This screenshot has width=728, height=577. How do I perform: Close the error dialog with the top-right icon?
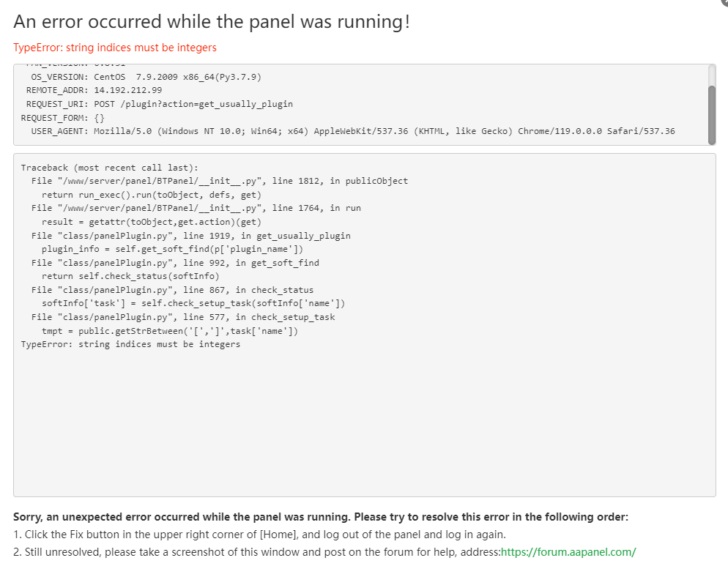pos(725,2)
